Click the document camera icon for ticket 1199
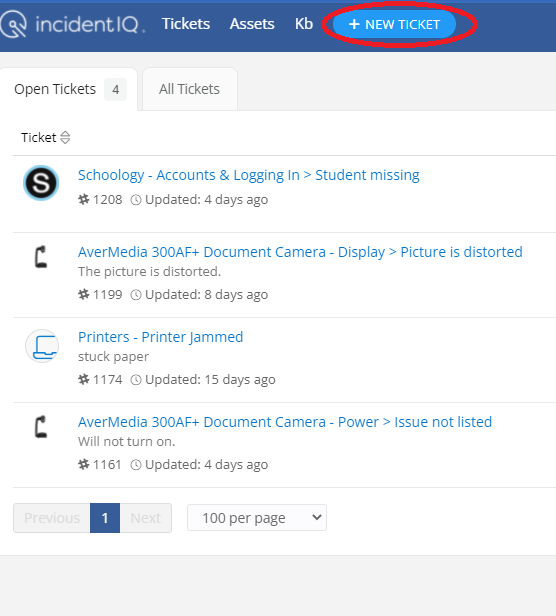The image size is (556, 616). pyautogui.click(x=41, y=257)
